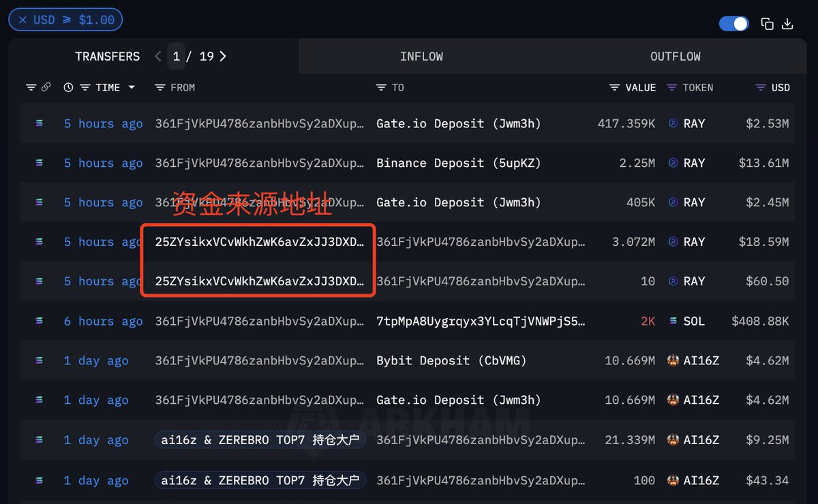Open the 7tpMpA8Uygrqyx3YLcqTjVNWPjS5 address
818x504 pixels.
481,321
